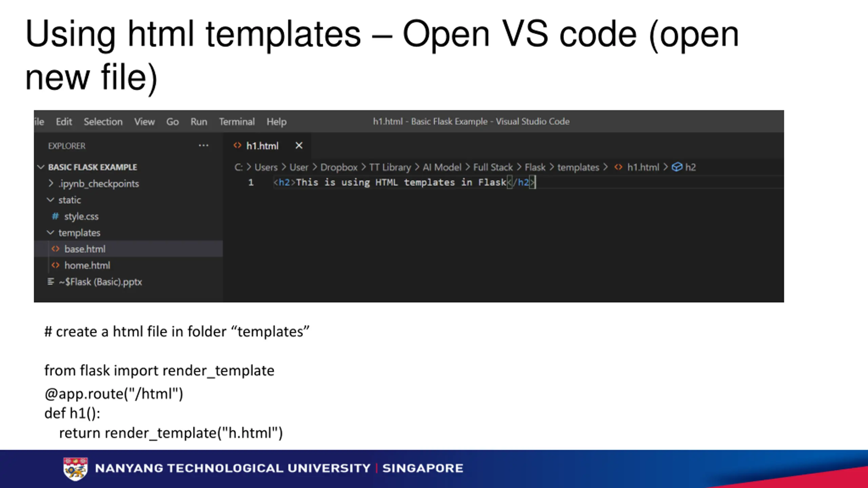Click the base.html HTML file icon
This screenshot has height=488, width=868.
(x=55, y=249)
